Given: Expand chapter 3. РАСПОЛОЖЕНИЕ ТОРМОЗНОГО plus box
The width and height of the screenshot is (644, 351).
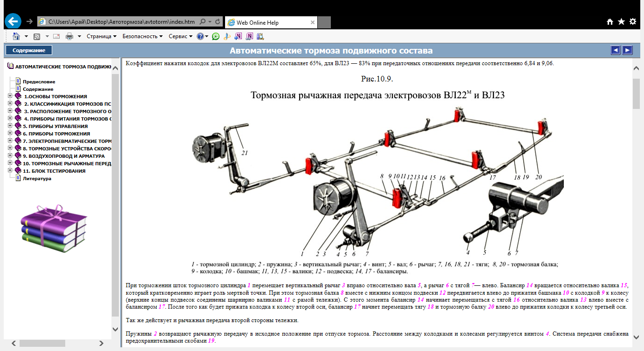Looking at the screenshot, I should (10, 111).
